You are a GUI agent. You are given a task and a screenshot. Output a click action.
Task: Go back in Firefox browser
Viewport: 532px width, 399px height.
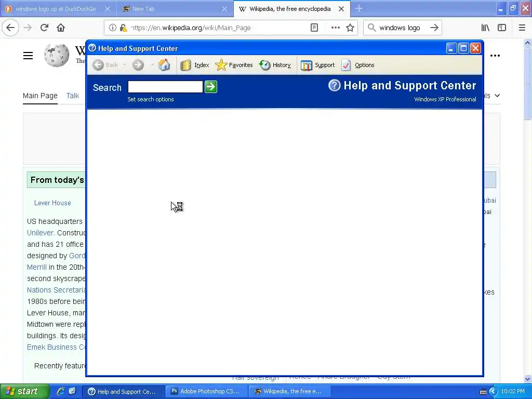coord(10,28)
